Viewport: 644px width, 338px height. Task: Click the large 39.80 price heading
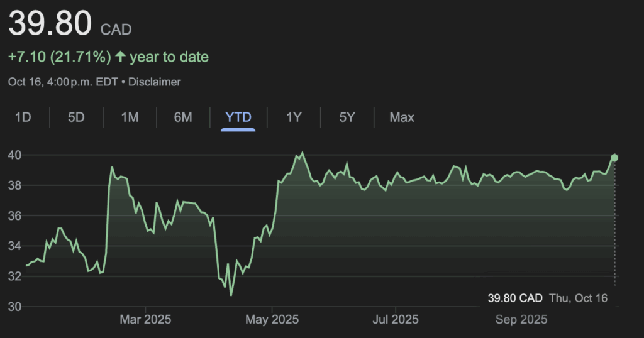pyautogui.click(x=50, y=24)
